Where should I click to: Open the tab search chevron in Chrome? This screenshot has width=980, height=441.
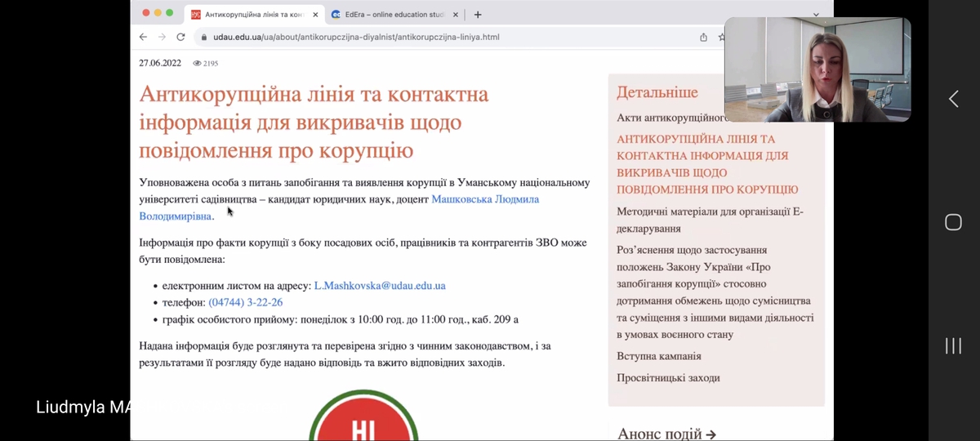point(816,15)
